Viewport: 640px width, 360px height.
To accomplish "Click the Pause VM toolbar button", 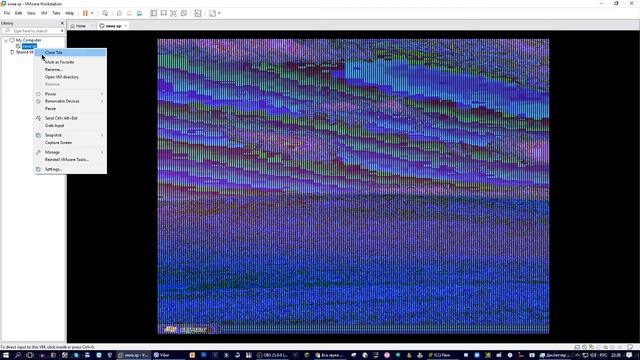I will click(85, 13).
